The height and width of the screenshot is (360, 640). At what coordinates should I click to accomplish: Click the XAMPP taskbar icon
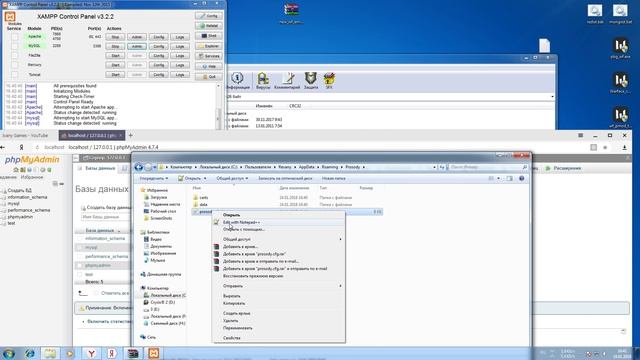click(153, 353)
